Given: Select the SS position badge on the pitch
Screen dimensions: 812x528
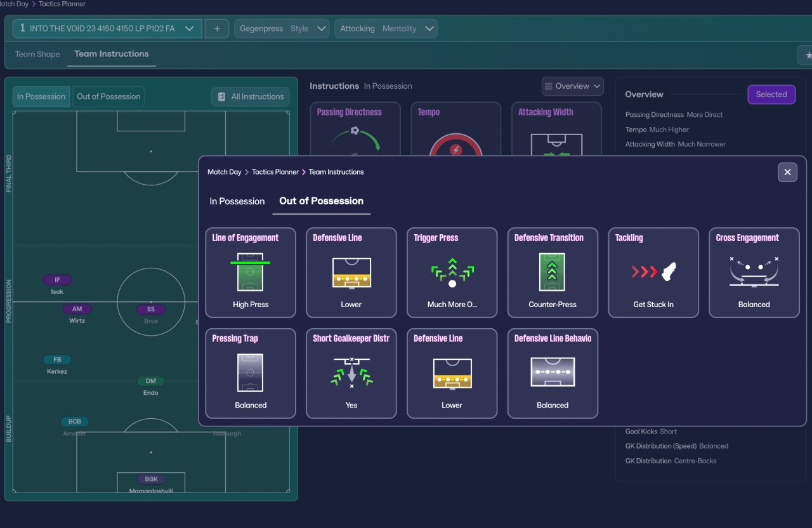Looking at the screenshot, I should click(151, 309).
